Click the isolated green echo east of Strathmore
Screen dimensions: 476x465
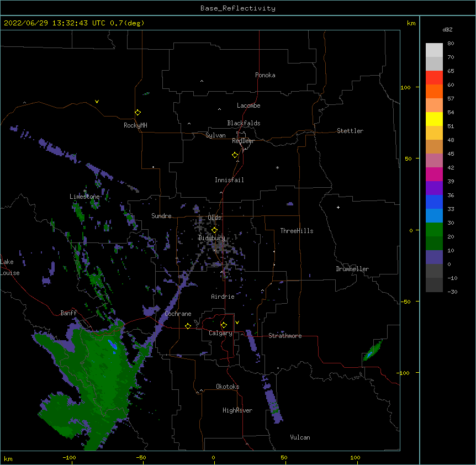[x=373, y=350]
